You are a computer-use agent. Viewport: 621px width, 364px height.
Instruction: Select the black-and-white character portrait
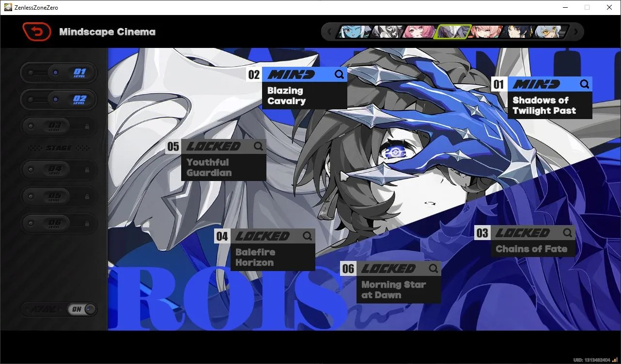click(387, 32)
